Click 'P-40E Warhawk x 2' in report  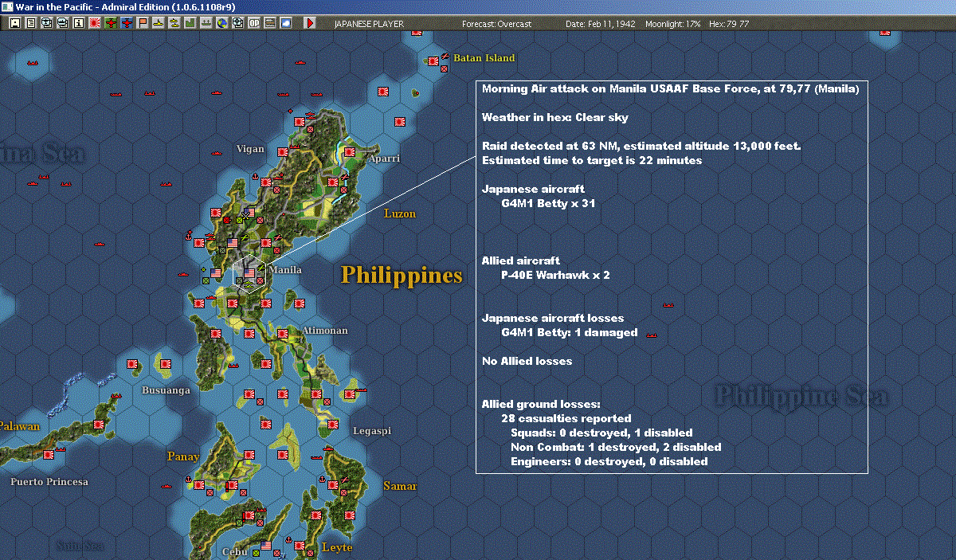[x=555, y=275]
